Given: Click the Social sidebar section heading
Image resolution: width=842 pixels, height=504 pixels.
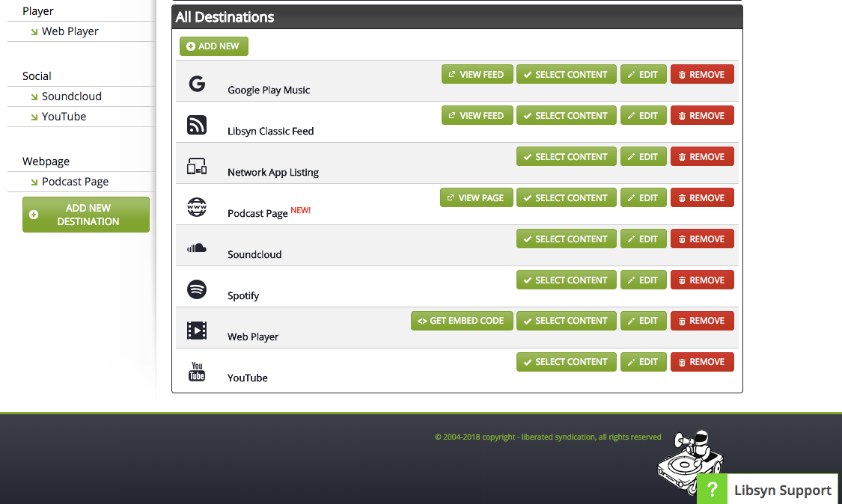Looking at the screenshot, I should point(37,76).
